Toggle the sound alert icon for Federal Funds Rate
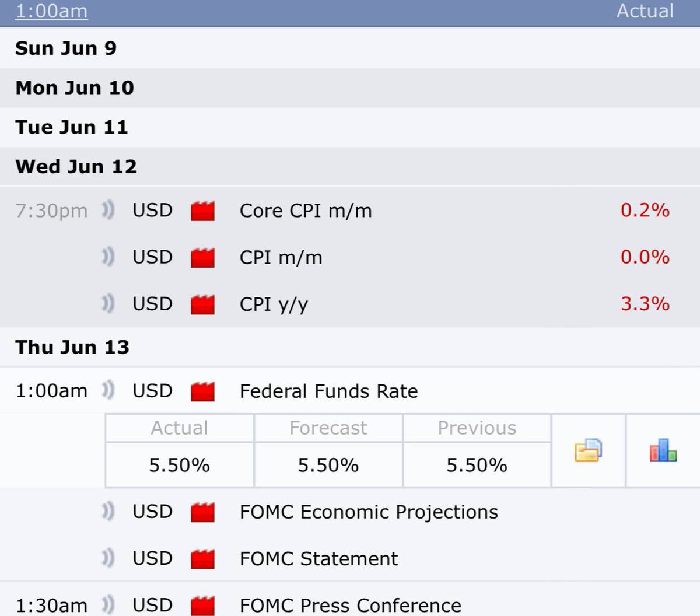Image resolution: width=700 pixels, height=616 pixels. point(108,390)
